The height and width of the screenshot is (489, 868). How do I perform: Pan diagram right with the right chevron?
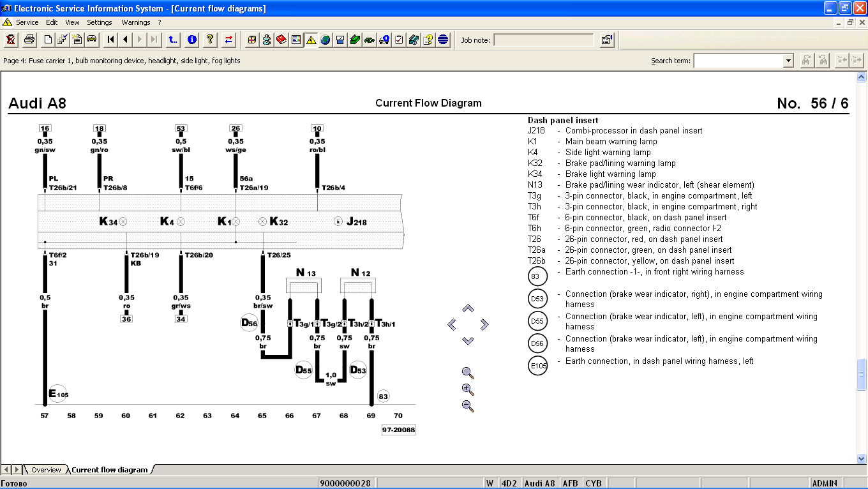coord(484,325)
